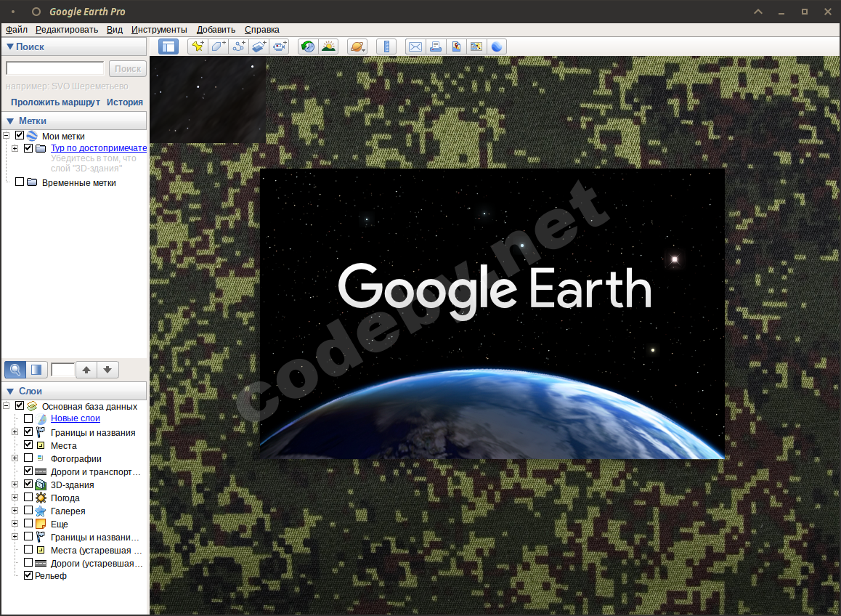The image size is (841, 616).
Task: Click the Погода sun icon
Action: 41,498
